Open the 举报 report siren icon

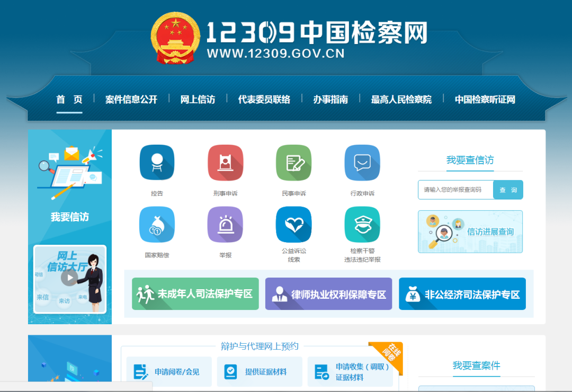coord(225,225)
